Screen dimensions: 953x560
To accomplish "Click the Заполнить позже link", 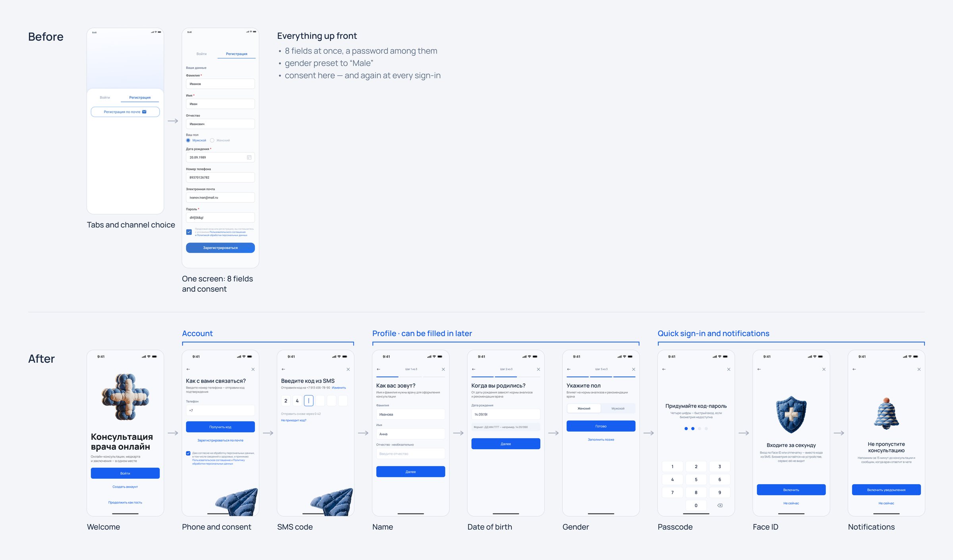I will [601, 440].
